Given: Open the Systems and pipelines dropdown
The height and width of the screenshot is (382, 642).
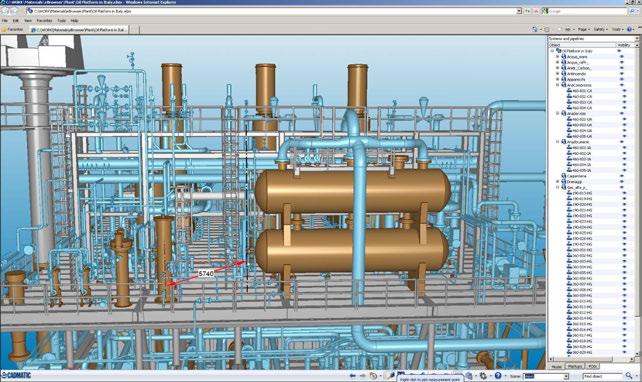Looking at the screenshot, I should 636,38.
